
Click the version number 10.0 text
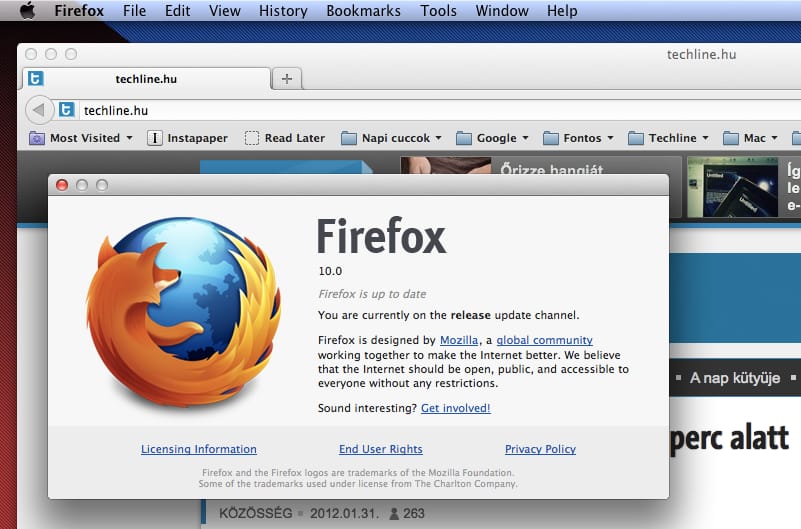[x=330, y=271]
